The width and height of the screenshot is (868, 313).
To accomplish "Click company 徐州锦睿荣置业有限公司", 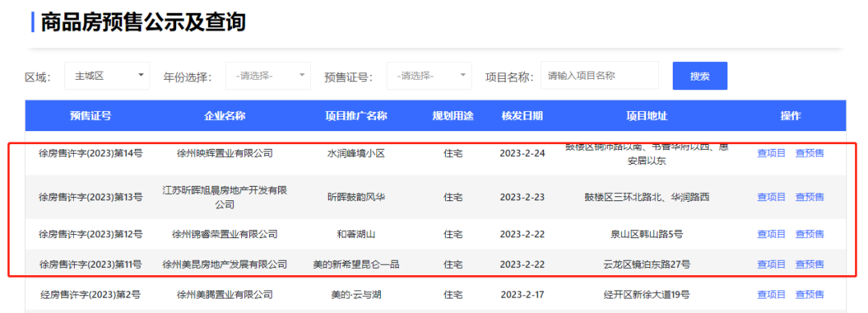I will coord(225,234).
